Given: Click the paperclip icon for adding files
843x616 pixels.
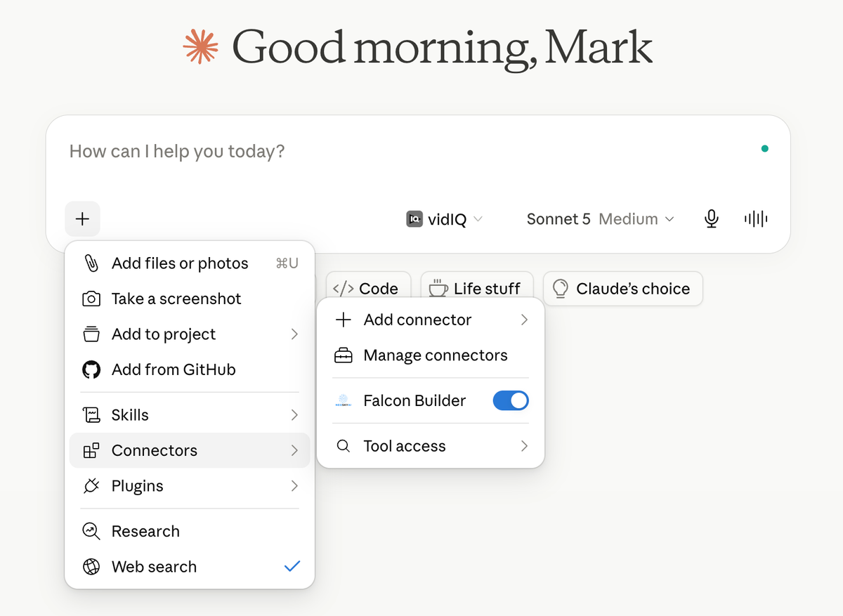Looking at the screenshot, I should (x=91, y=263).
